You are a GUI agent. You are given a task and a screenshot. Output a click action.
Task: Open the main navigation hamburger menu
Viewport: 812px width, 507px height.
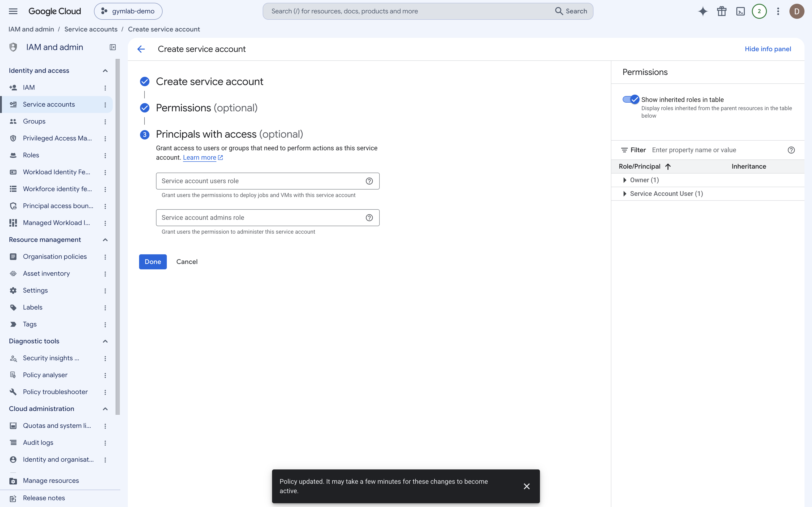[13, 11]
